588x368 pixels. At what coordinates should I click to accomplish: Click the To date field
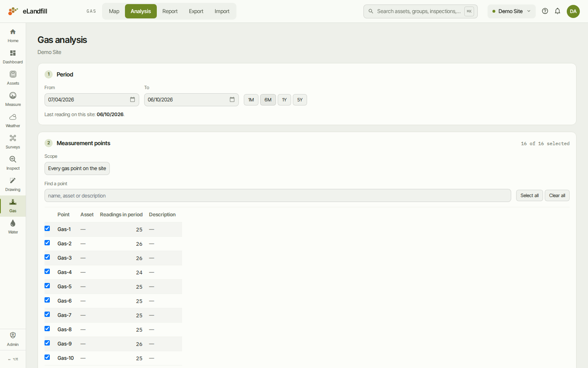point(192,100)
